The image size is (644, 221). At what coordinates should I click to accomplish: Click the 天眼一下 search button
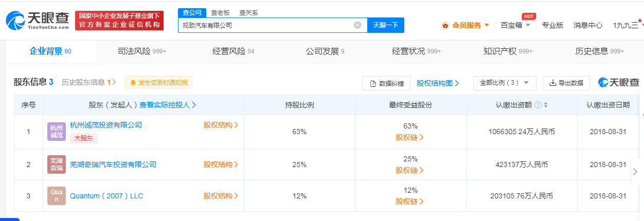point(386,25)
